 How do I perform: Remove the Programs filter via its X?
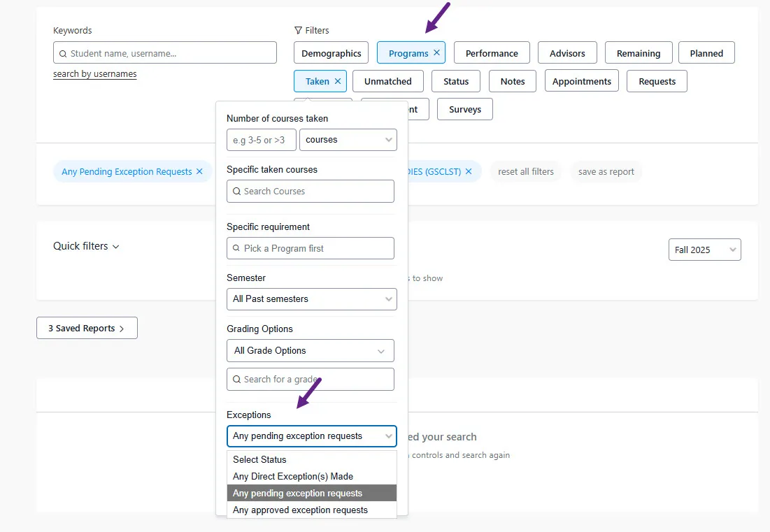pyautogui.click(x=436, y=52)
